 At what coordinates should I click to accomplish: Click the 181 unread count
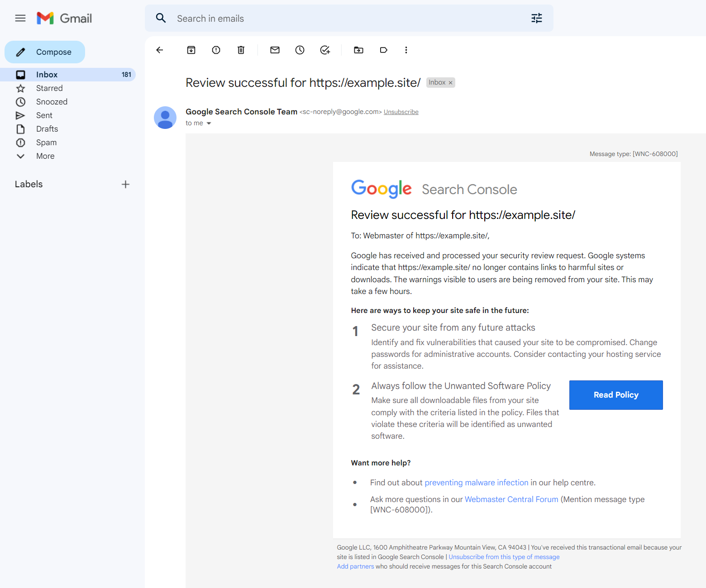126,75
